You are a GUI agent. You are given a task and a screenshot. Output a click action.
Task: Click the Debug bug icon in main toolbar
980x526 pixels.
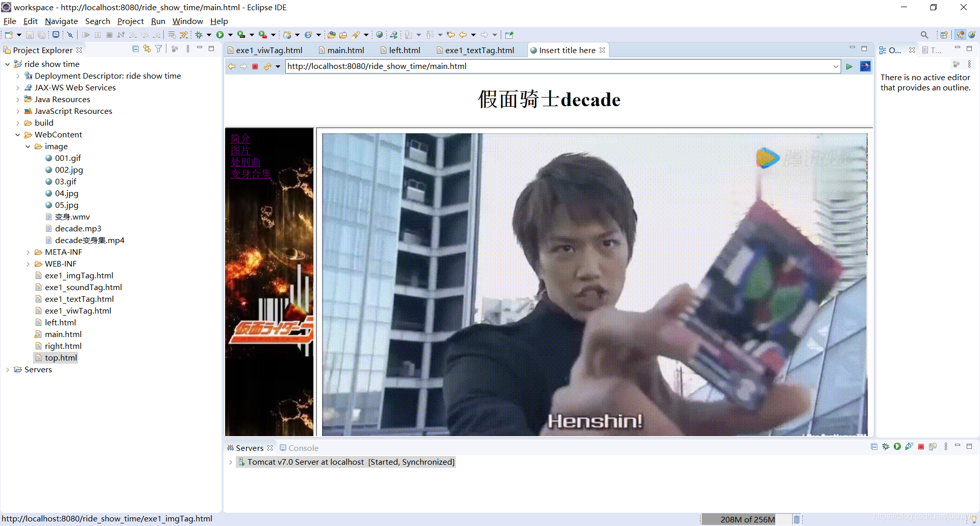pyautogui.click(x=199, y=35)
